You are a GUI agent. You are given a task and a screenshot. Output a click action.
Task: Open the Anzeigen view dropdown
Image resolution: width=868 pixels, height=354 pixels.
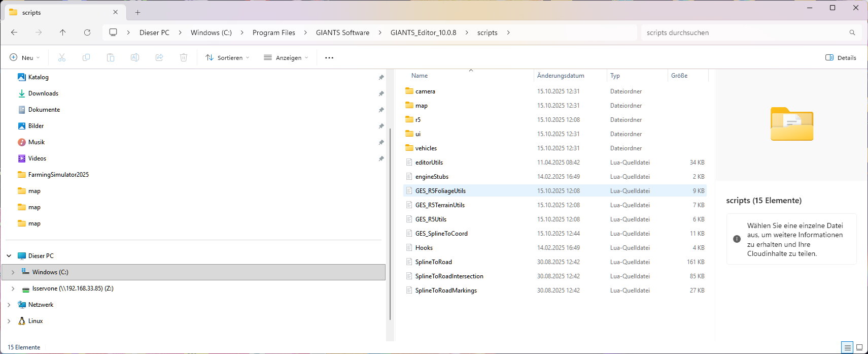pos(286,57)
